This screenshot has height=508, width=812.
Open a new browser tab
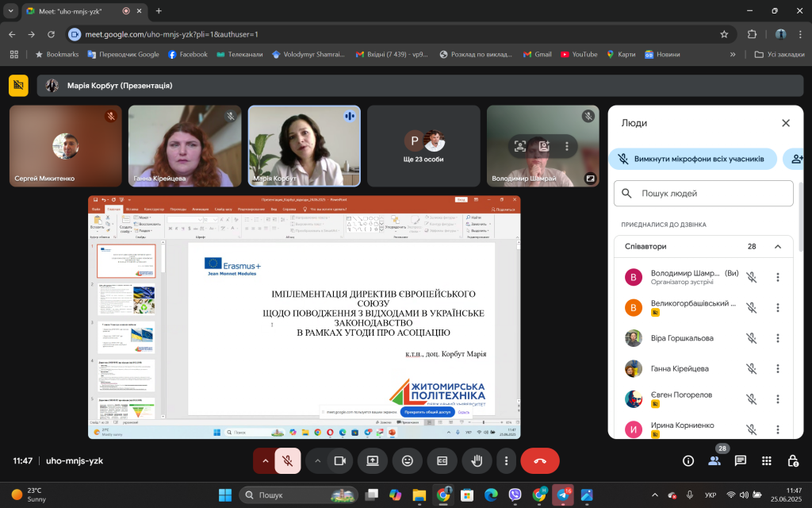159,11
